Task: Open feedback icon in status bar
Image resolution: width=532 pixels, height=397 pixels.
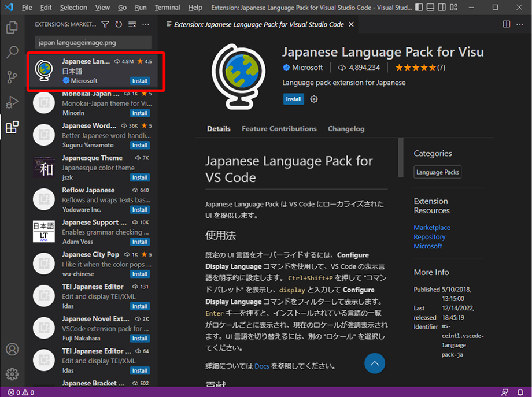Action: point(505,392)
